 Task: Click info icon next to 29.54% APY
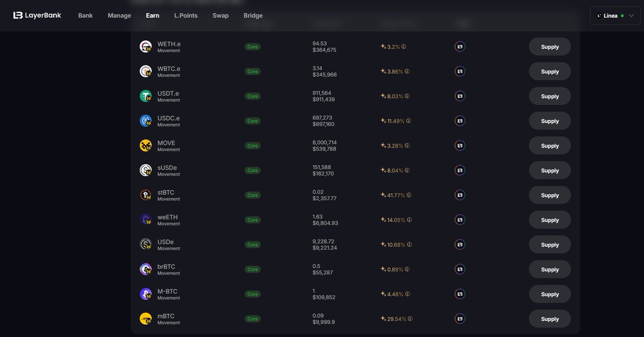click(x=411, y=319)
